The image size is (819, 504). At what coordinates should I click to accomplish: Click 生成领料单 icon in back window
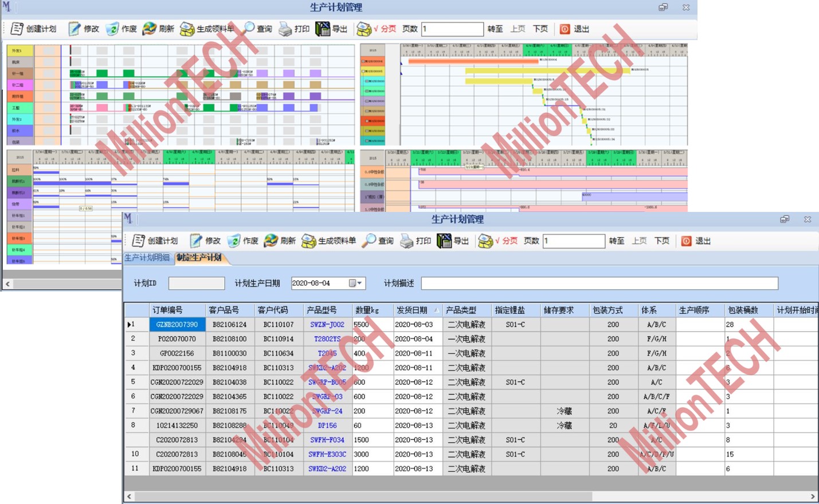click(x=187, y=29)
